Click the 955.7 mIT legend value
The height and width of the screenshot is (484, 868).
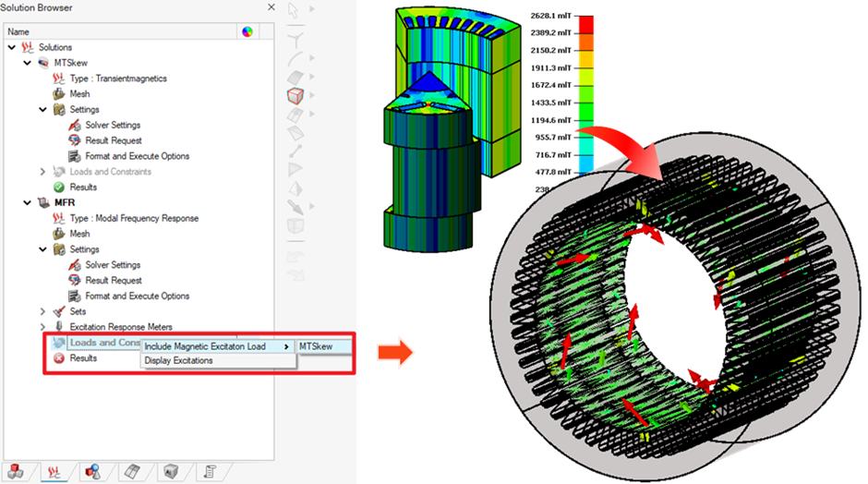click(x=553, y=137)
